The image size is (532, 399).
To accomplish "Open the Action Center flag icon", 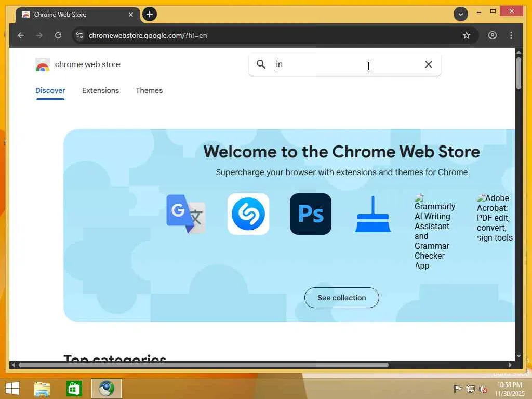I will click(x=458, y=389).
